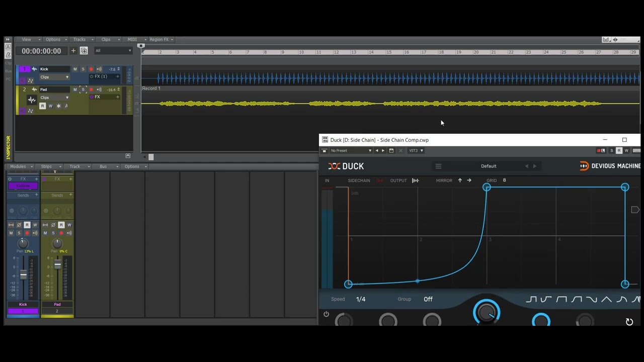Solo the Pad track in track view

coord(83,89)
